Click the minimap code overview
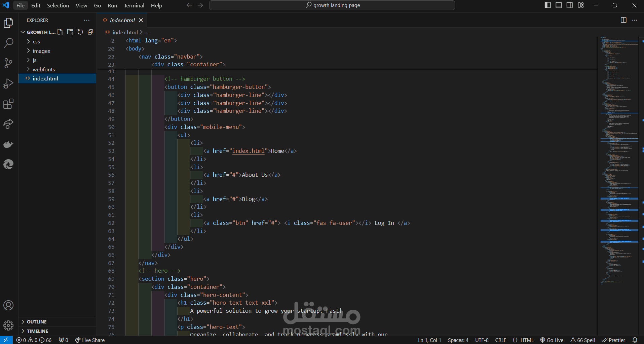644x344 pixels. pos(619,160)
